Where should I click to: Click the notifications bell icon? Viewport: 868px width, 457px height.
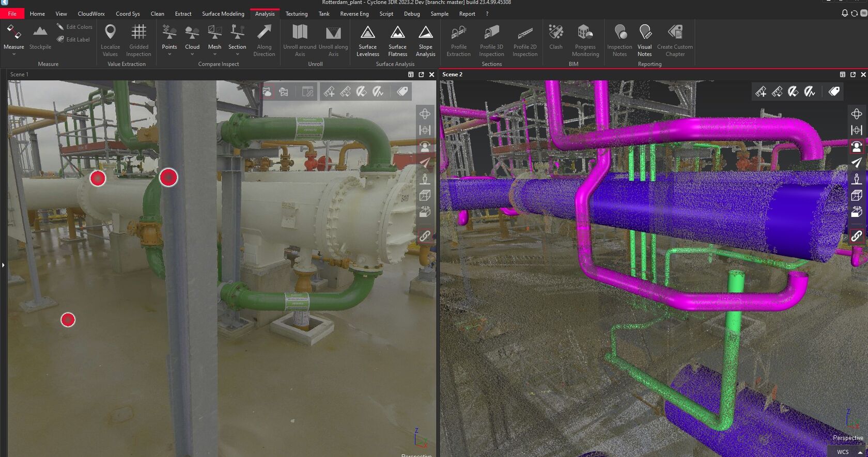click(845, 13)
